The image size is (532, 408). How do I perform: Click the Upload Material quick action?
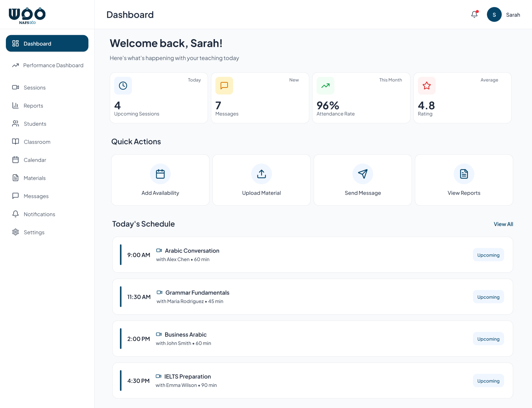[261, 180]
